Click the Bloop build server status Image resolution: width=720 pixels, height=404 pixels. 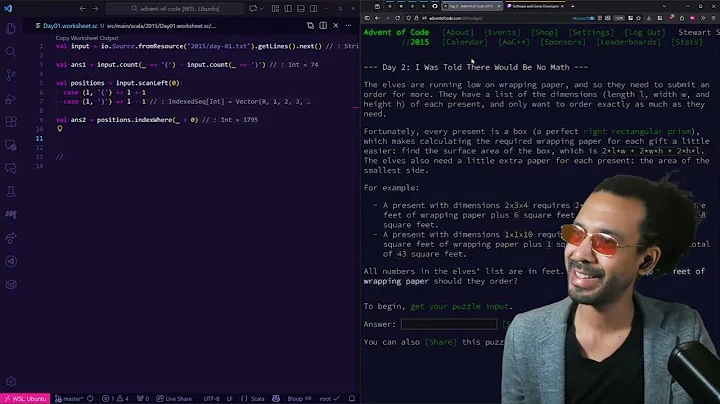click(299, 398)
